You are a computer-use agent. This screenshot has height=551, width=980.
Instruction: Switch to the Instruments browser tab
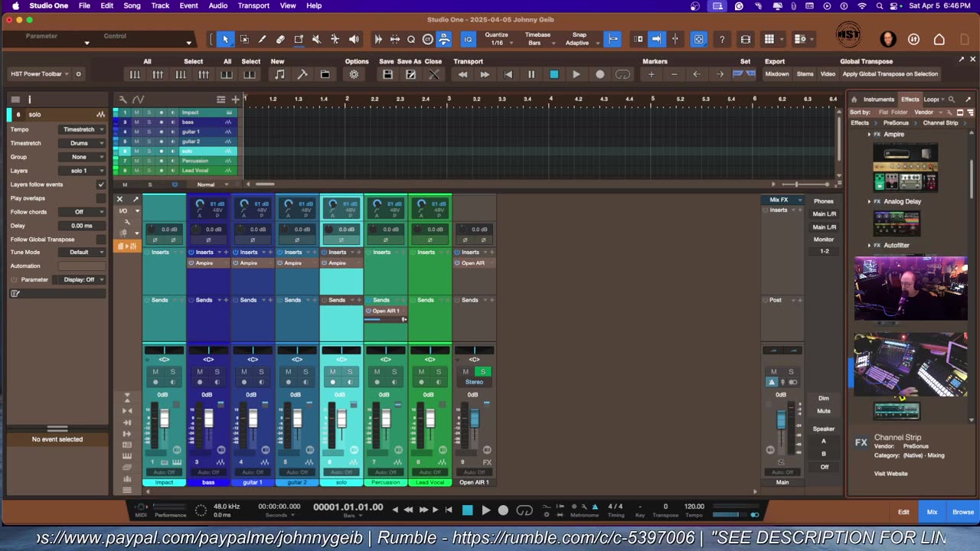(878, 99)
